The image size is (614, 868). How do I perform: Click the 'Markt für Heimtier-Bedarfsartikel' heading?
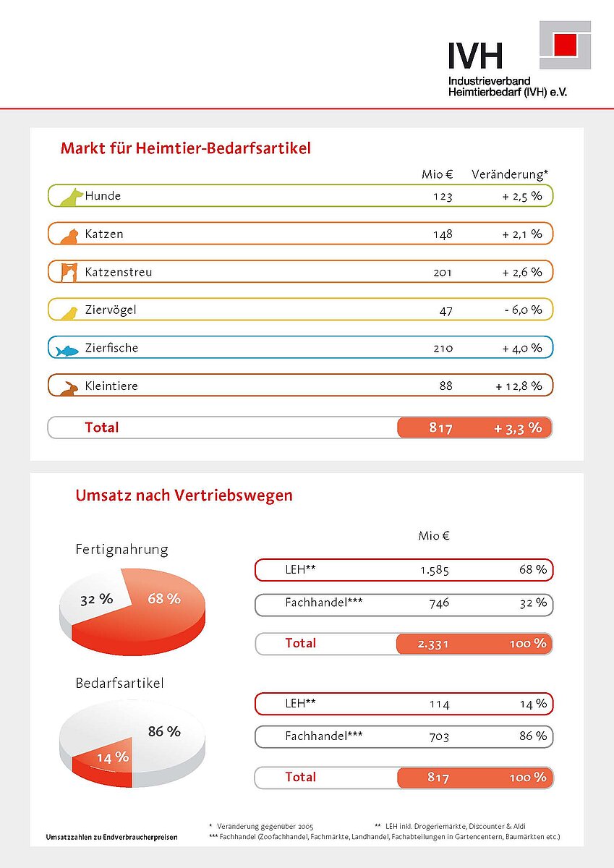click(185, 149)
